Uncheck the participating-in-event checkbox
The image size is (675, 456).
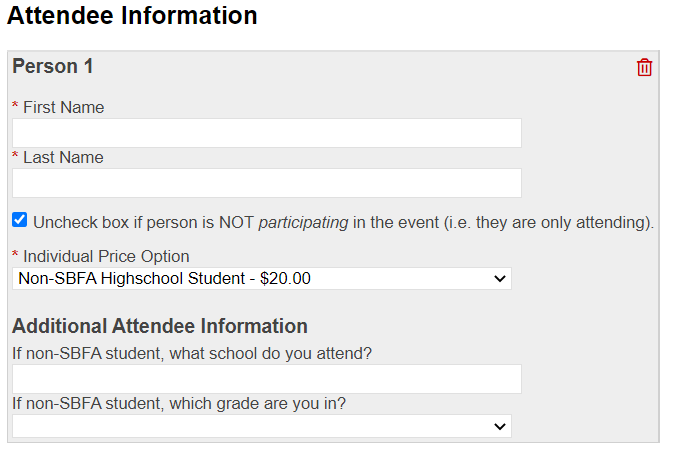tap(20, 220)
